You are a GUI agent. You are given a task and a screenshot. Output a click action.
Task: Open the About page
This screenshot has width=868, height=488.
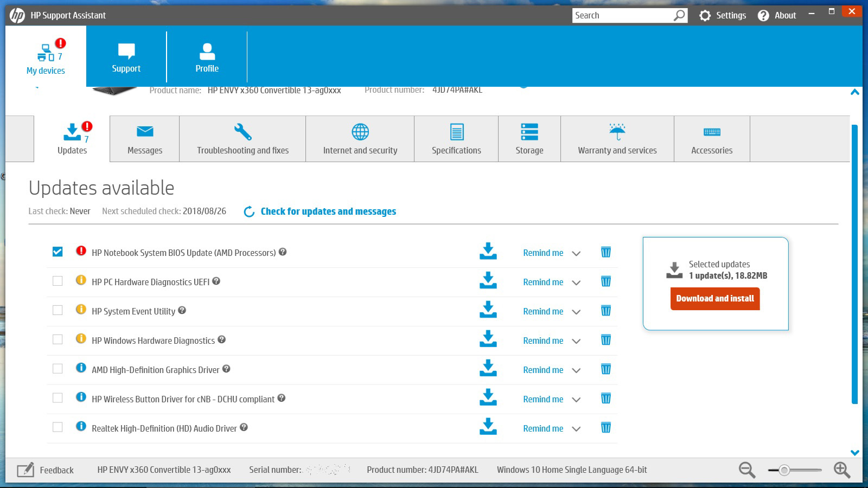777,15
